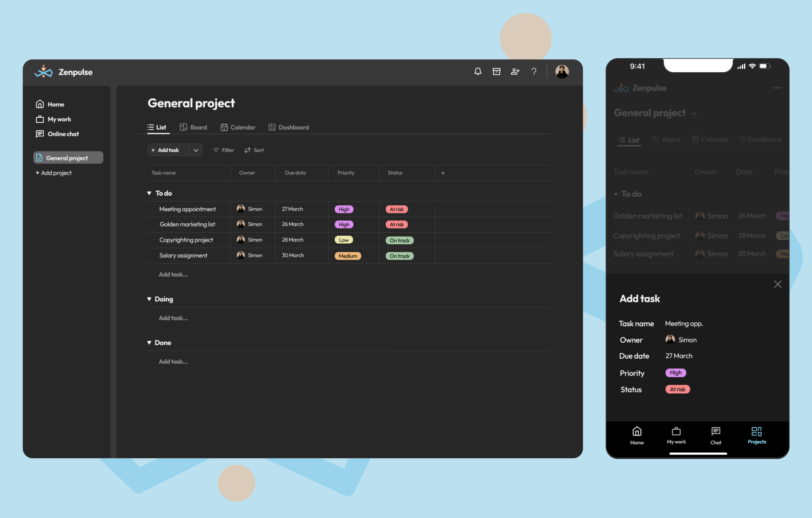Tap Home icon in mobile bottom bar

(637, 432)
